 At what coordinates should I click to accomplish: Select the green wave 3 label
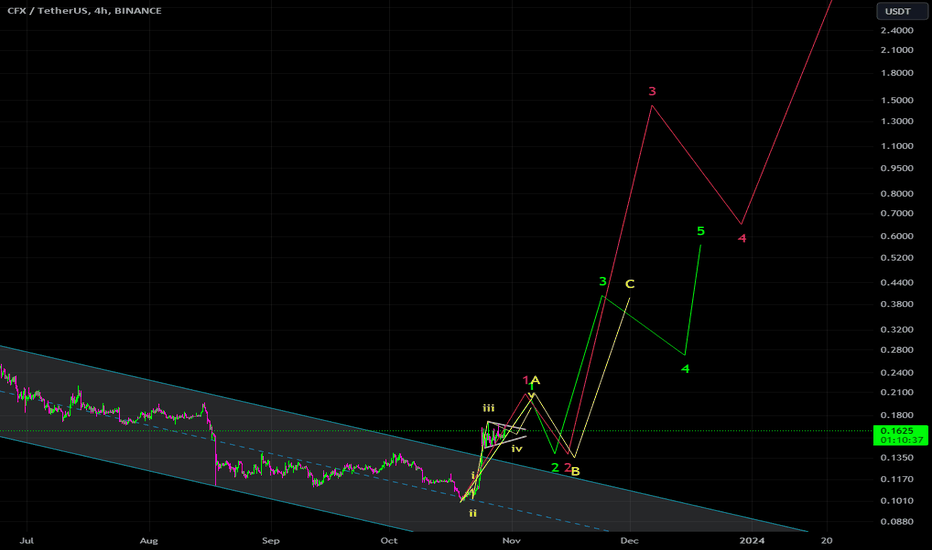point(603,281)
